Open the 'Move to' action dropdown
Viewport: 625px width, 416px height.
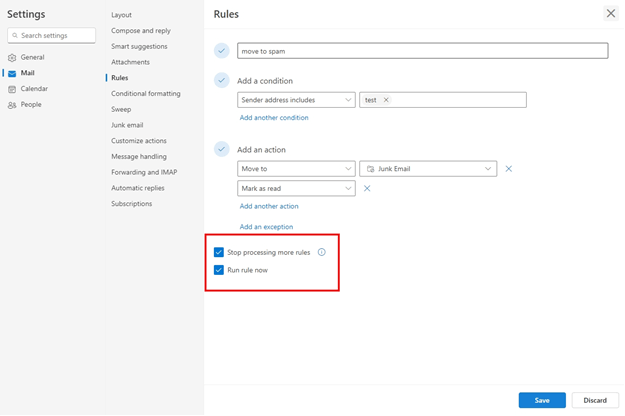click(x=296, y=169)
